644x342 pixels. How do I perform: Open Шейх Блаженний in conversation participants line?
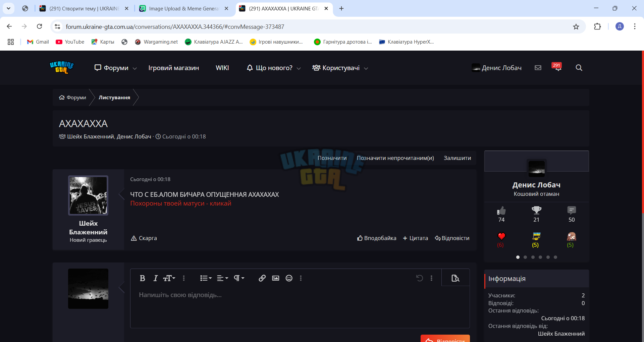tap(91, 136)
